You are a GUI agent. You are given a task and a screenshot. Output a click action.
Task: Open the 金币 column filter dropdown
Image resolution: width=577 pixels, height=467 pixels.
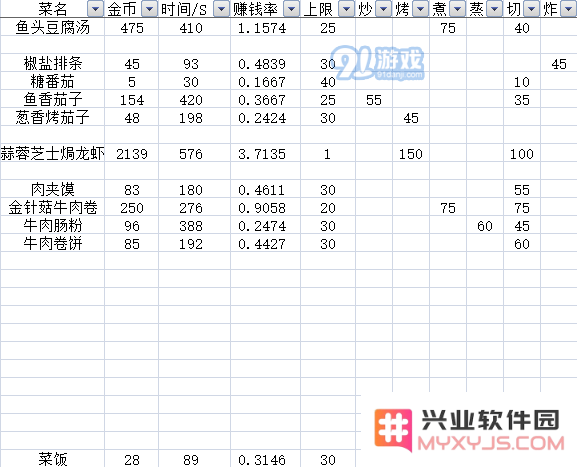pyautogui.click(x=149, y=9)
